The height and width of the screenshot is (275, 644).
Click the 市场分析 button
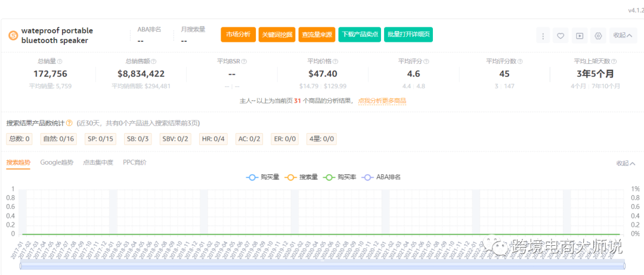click(x=238, y=35)
